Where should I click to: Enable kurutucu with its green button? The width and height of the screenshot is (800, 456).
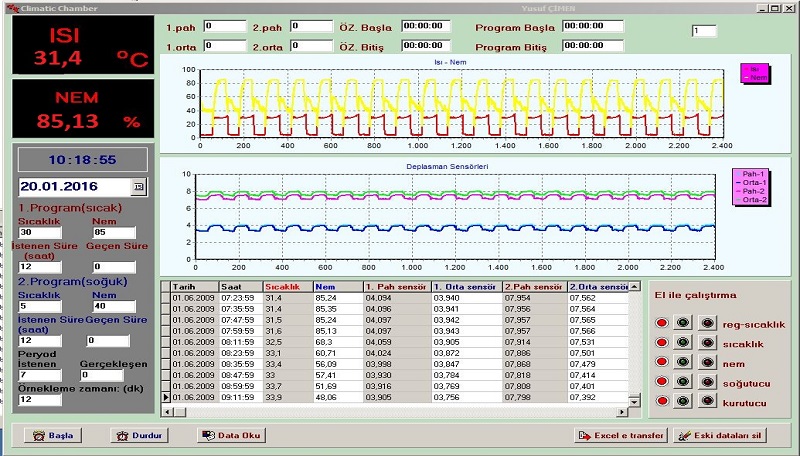pos(683,400)
